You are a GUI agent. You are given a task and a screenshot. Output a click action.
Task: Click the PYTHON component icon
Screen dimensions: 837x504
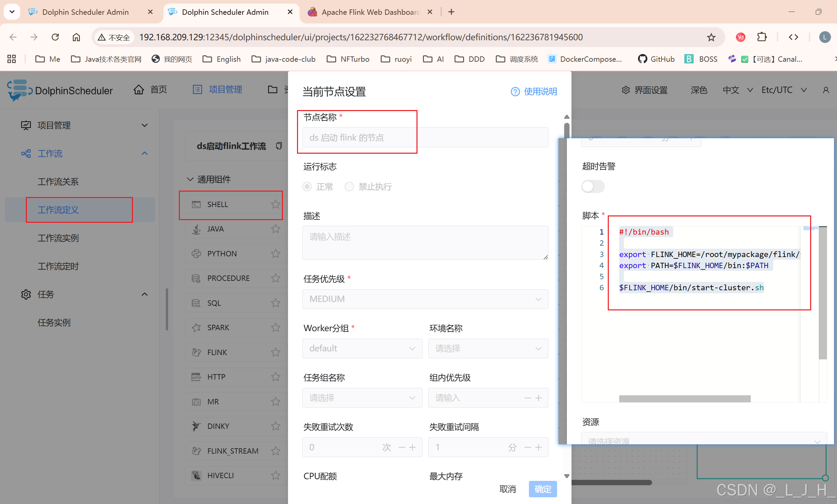[x=196, y=254]
